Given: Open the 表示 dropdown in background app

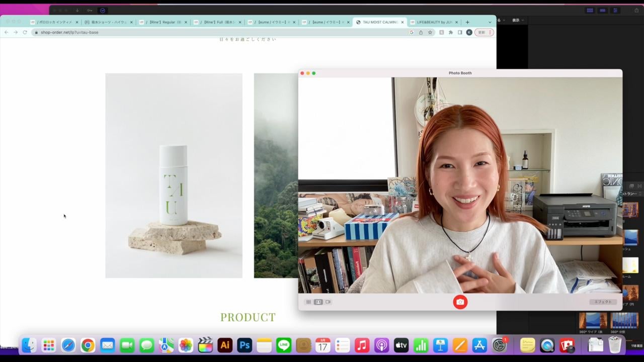Looking at the screenshot, I should pyautogui.click(x=518, y=20).
